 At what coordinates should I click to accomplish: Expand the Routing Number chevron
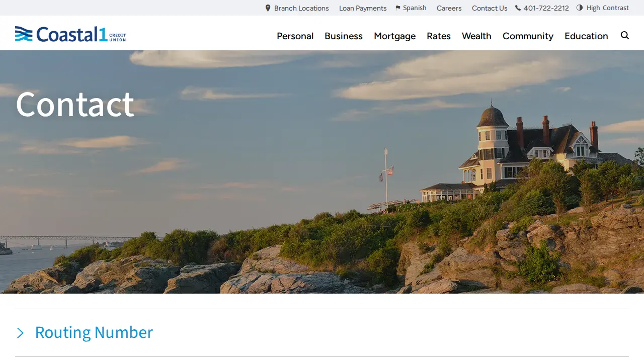click(x=20, y=333)
